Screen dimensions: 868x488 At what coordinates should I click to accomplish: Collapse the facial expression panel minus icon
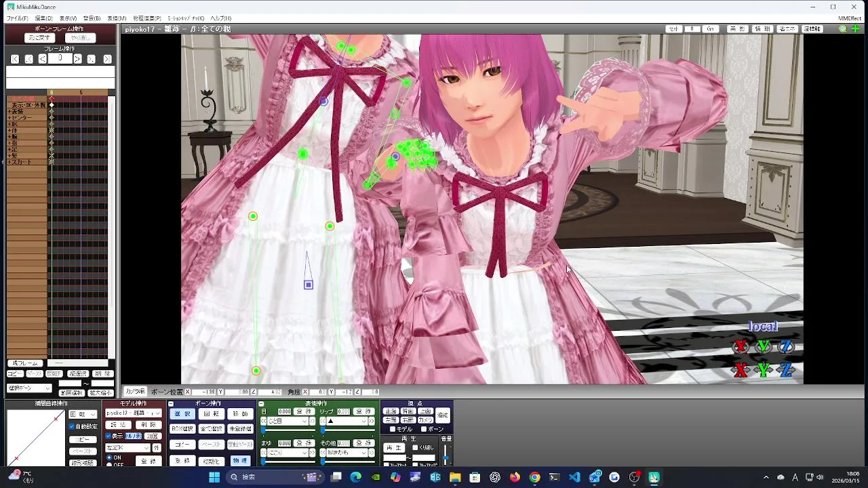[261, 404]
